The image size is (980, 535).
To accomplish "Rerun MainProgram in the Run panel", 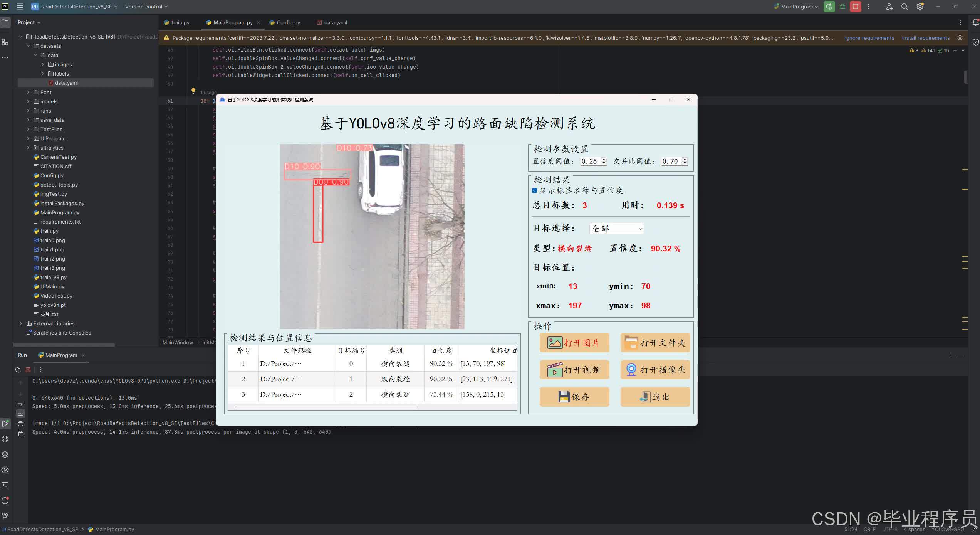I will point(18,370).
